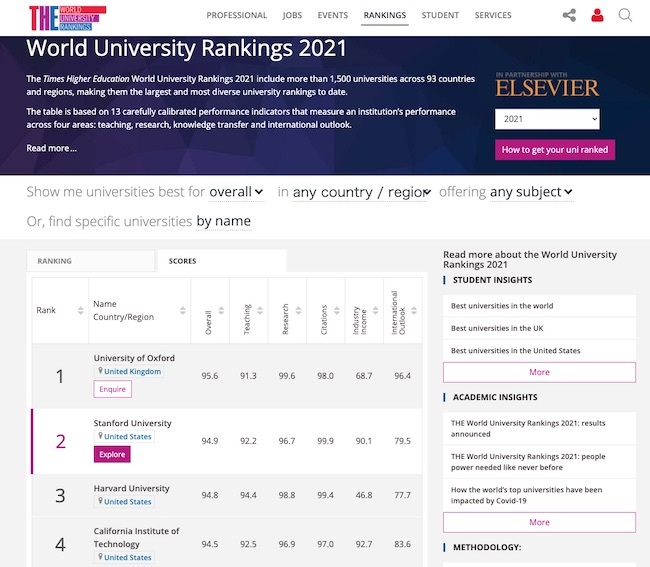Open Stanford University link
650x567 pixels.
pyautogui.click(x=132, y=423)
